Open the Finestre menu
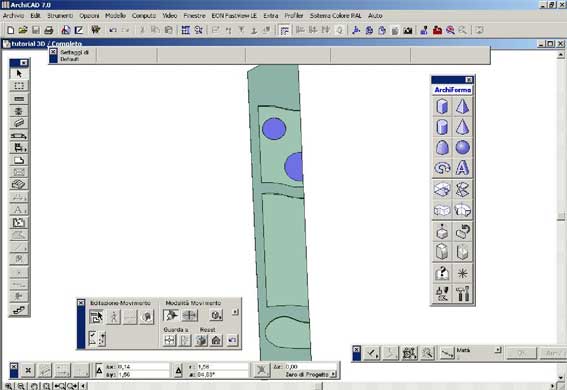Image resolution: width=567 pixels, height=390 pixels. [194, 16]
